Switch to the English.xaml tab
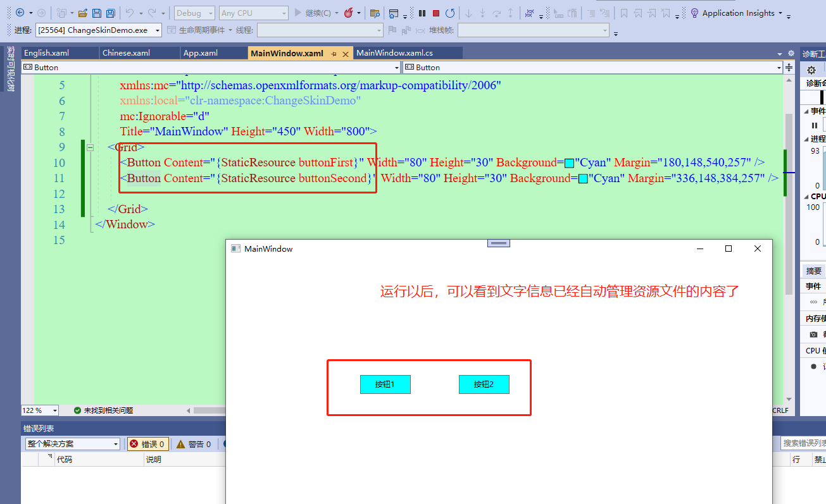 (60, 53)
